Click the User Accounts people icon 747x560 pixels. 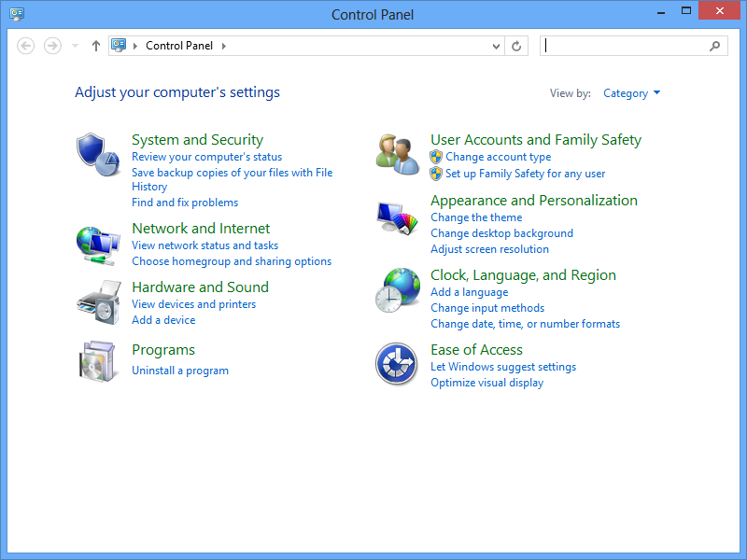click(x=398, y=155)
